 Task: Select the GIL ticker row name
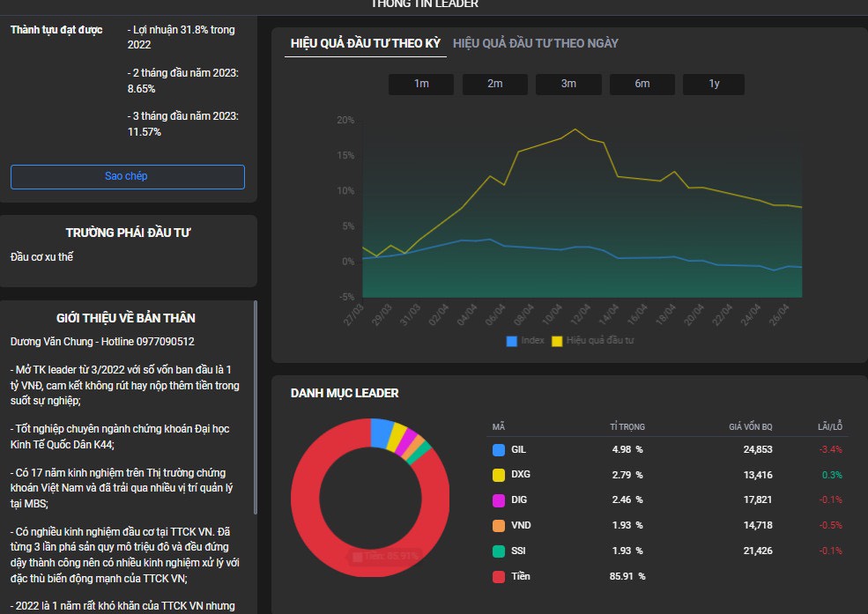click(x=519, y=450)
